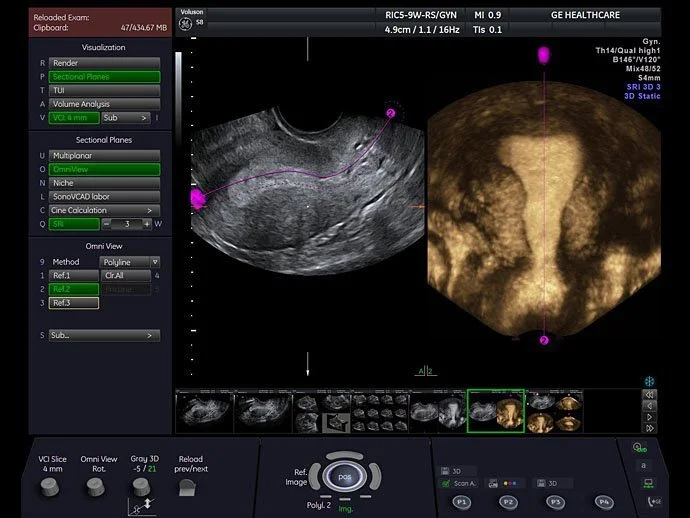The height and width of the screenshot is (518, 690).
Task: Expand the Cine Calculation submenu
Action: (x=104, y=210)
